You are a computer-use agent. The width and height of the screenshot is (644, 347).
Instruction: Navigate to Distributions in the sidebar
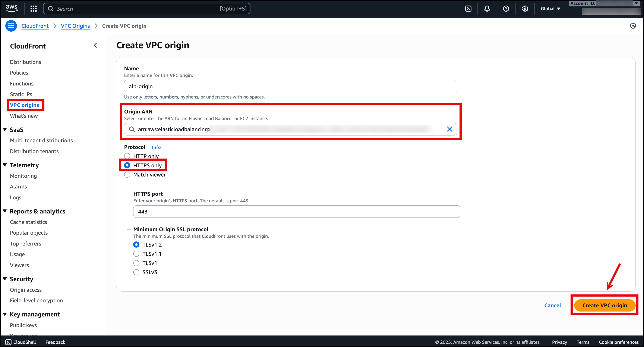pyautogui.click(x=25, y=62)
